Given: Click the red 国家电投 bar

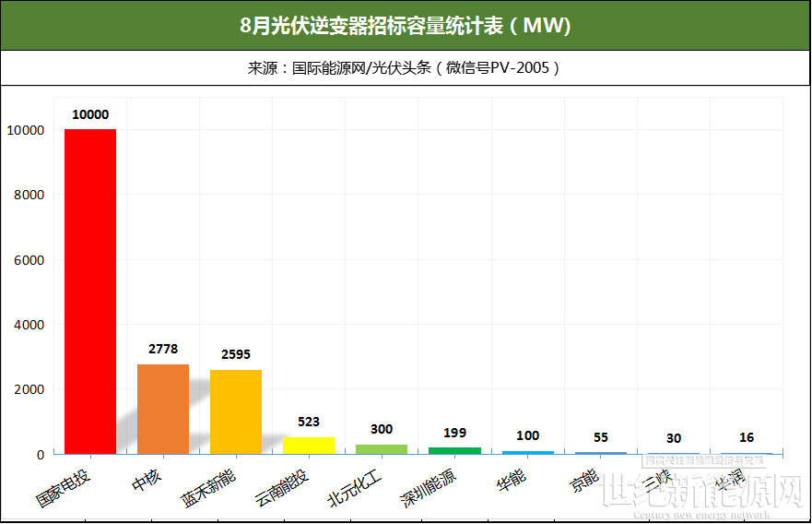Looking at the screenshot, I should point(90,292).
